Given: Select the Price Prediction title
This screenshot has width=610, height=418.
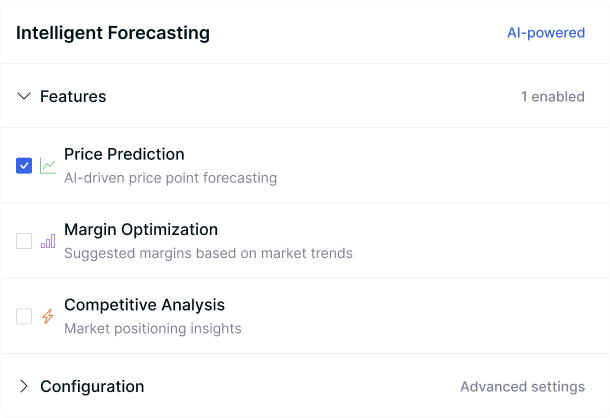Looking at the screenshot, I should coord(124,154).
